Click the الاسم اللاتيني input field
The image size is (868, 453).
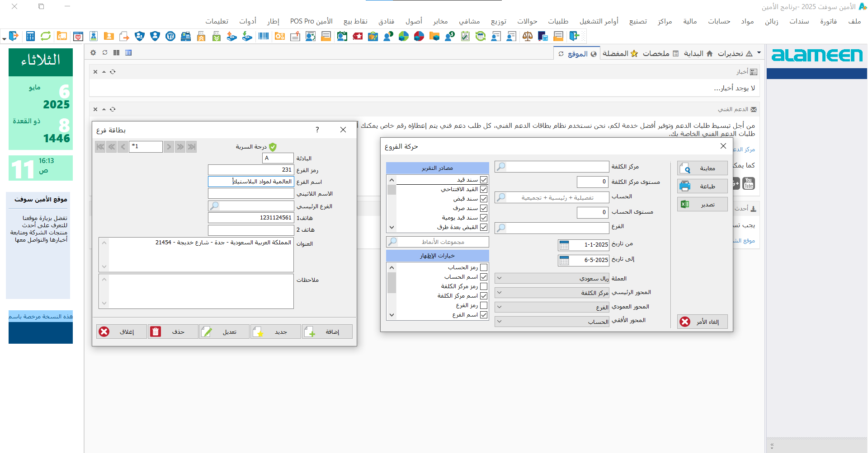pos(251,194)
